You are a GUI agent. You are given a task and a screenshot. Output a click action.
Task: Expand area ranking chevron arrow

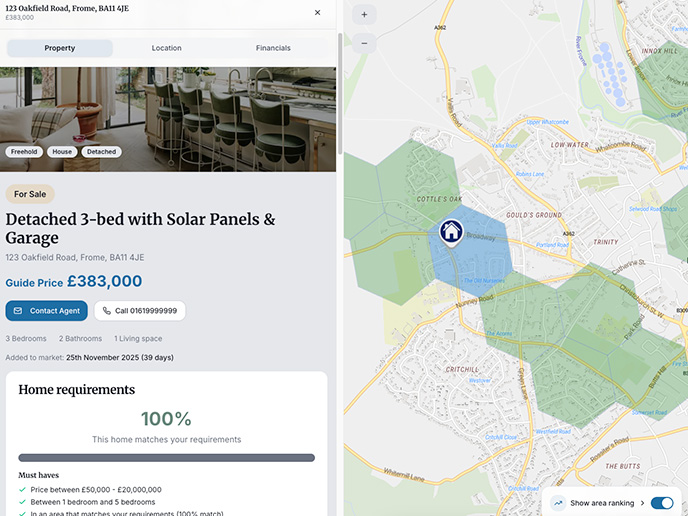tap(642, 503)
